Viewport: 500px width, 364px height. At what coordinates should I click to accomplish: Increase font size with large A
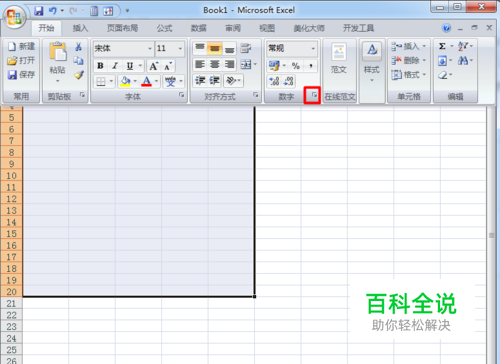click(x=153, y=66)
